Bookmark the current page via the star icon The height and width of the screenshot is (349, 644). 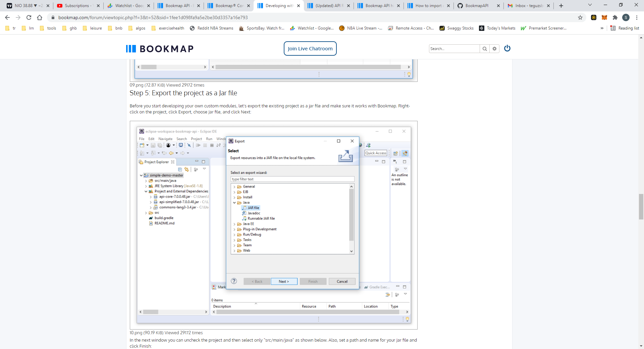click(x=580, y=17)
